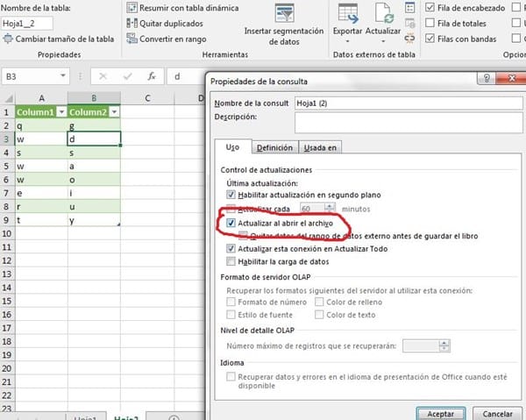Toggle Actualizar esta conexión en Actualizar Todo
This screenshot has width=526, height=420.
pos(231,248)
